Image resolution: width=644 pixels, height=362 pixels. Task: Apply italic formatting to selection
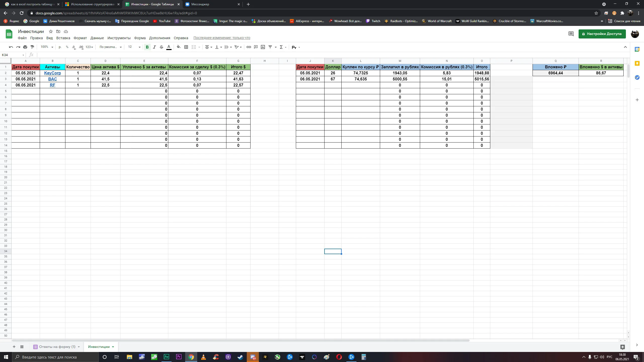click(x=154, y=47)
